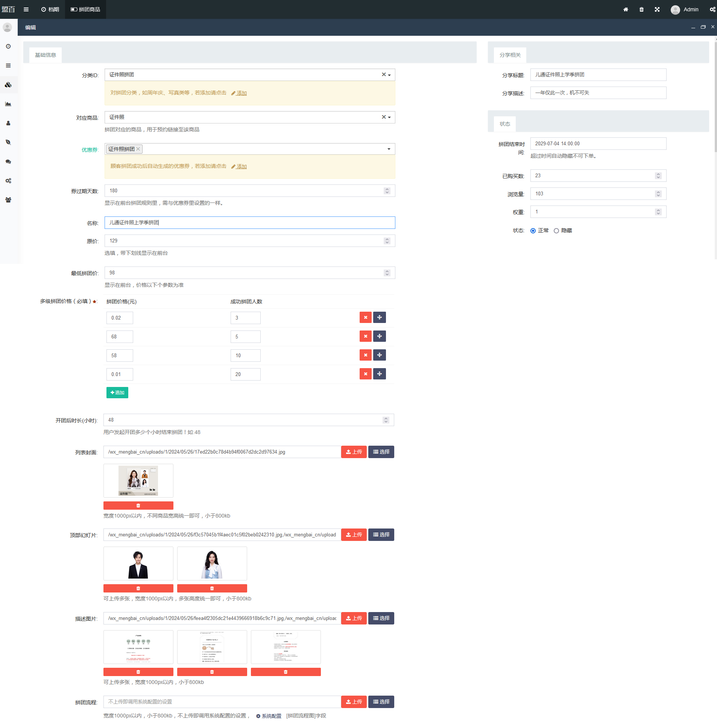The width and height of the screenshot is (717, 728).
Task: Expand the 对应商品 dropdown
Action: 389,117
